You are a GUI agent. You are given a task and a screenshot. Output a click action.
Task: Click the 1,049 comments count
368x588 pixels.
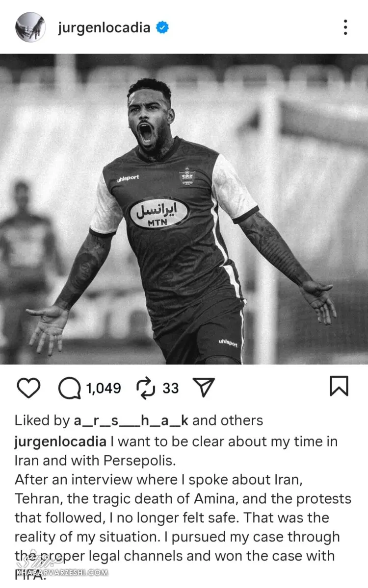(x=104, y=389)
